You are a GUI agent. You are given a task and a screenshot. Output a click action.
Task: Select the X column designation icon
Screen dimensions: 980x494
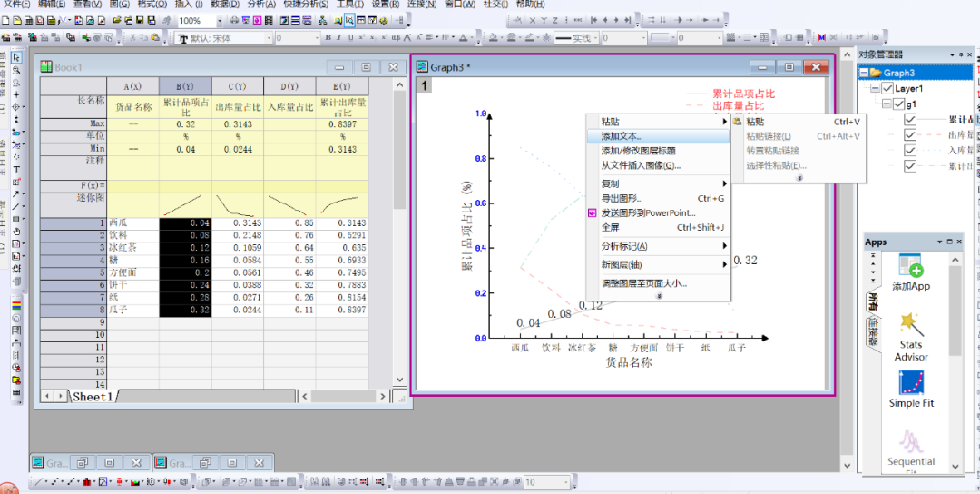click(x=533, y=21)
